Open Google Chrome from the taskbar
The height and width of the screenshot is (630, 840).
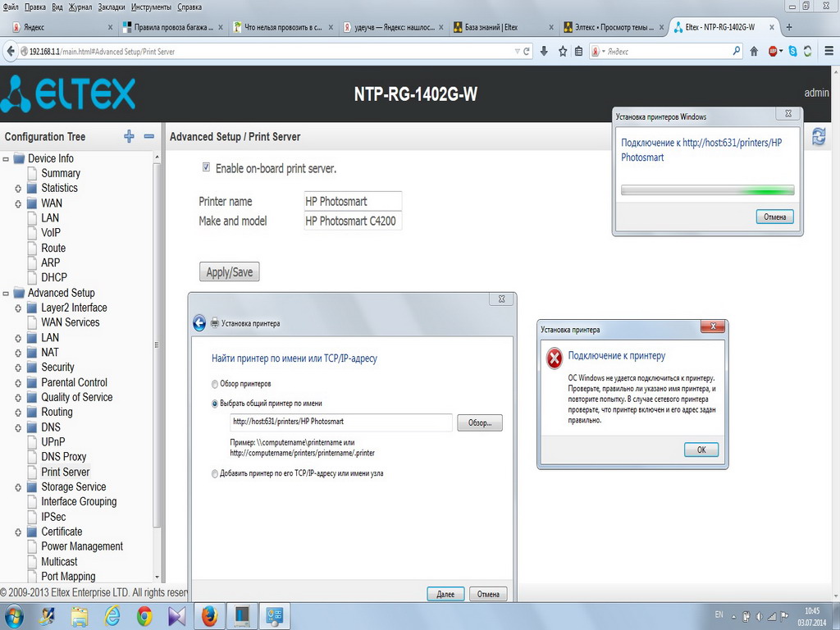pos(144,616)
